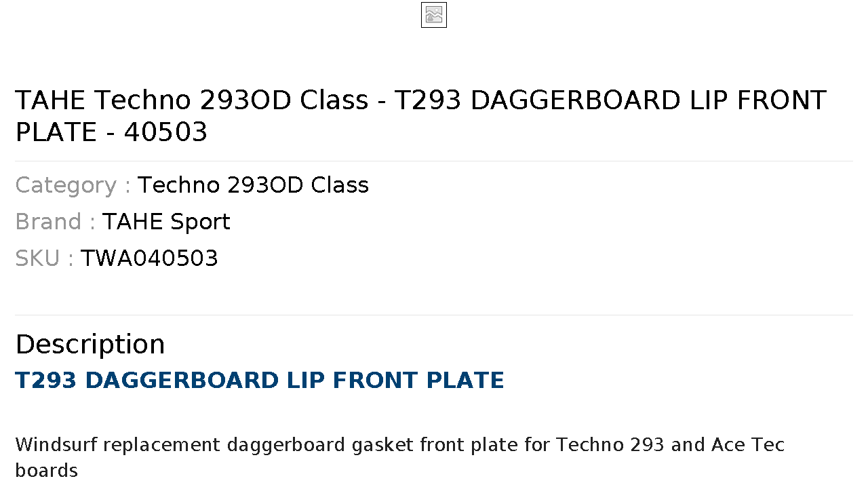
Task: Open the TAHE Sport brand link
Action: pyautogui.click(x=166, y=222)
